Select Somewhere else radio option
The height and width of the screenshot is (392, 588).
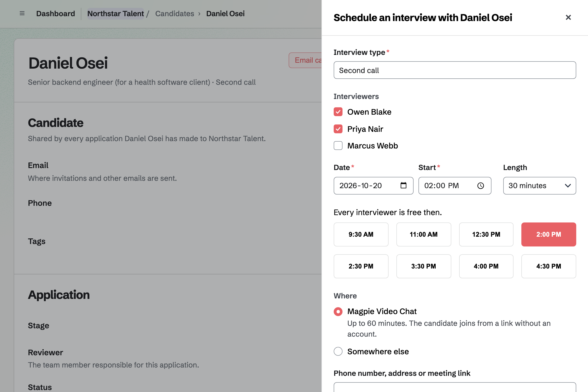tap(338, 352)
